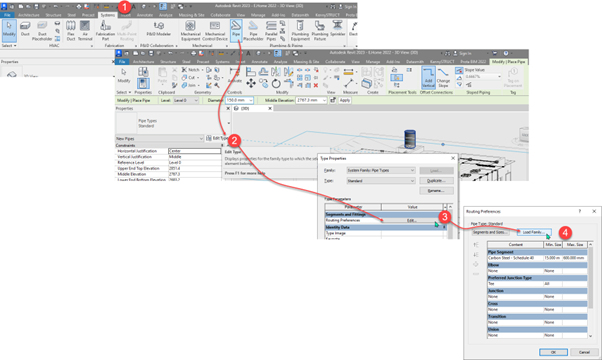Select the Change Slope icon

click(x=443, y=78)
